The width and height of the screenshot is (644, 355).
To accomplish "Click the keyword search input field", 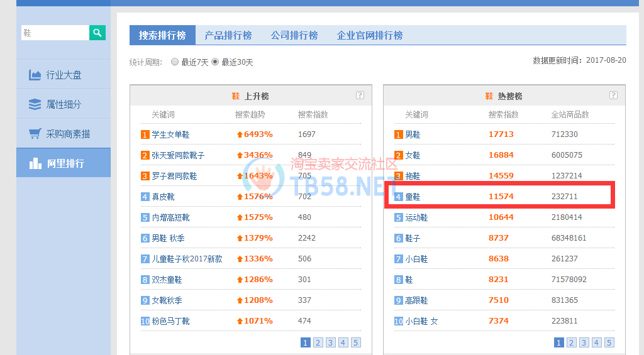I will 55,33.
